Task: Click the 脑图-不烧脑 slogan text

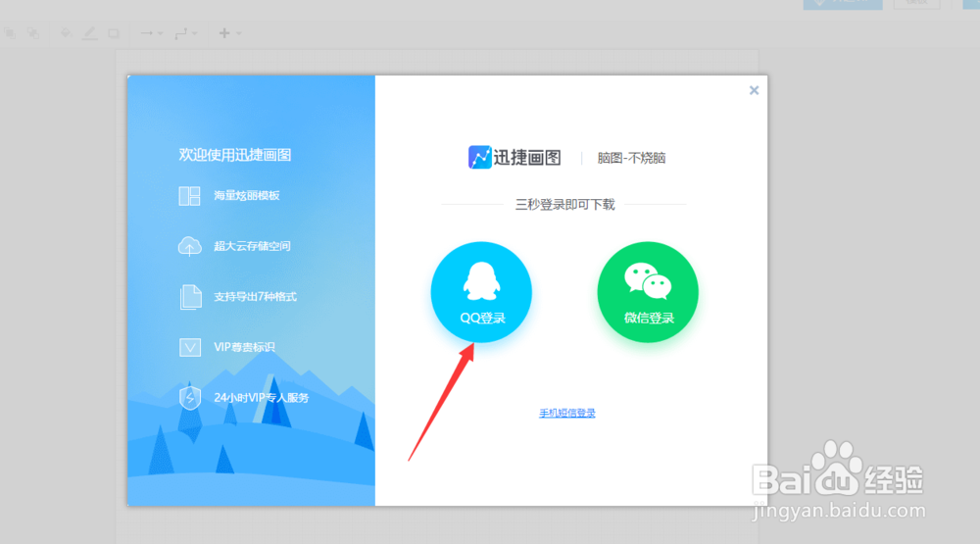Action: point(631,158)
